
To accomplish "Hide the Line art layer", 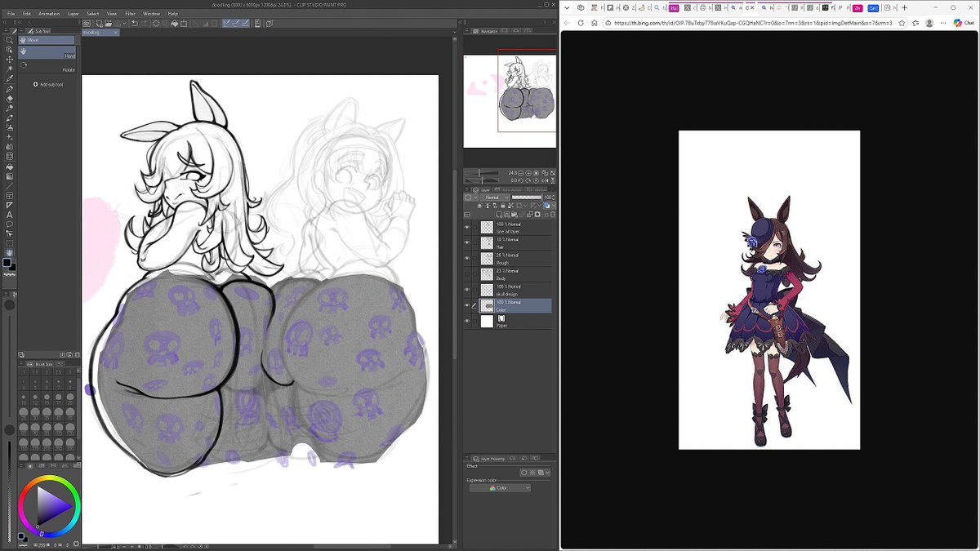I will coord(467,228).
